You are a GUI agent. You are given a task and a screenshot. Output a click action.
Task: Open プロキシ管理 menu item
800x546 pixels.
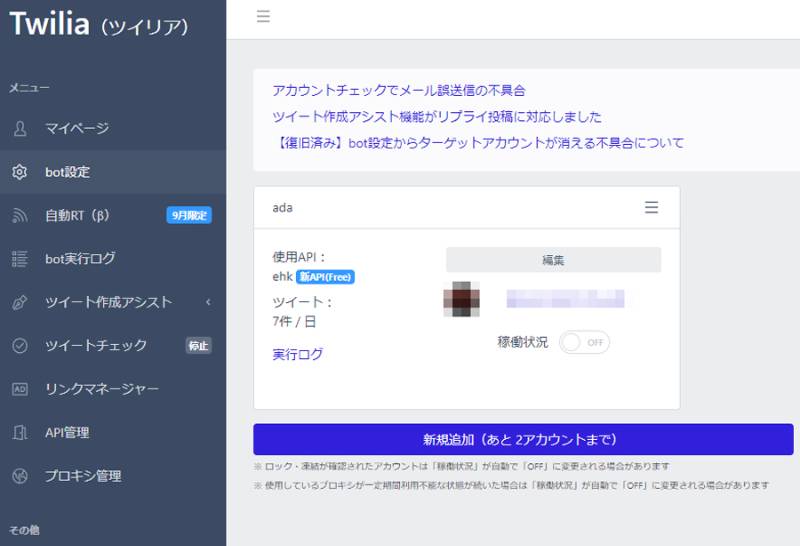tap(113, 476)
